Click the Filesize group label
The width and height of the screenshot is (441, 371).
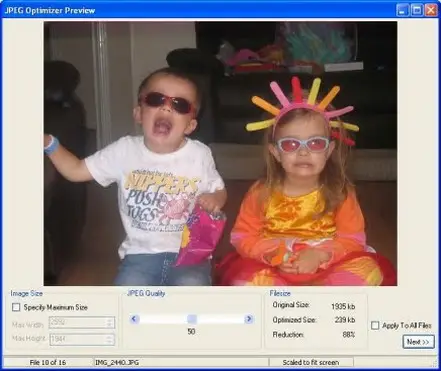point(280,293)
